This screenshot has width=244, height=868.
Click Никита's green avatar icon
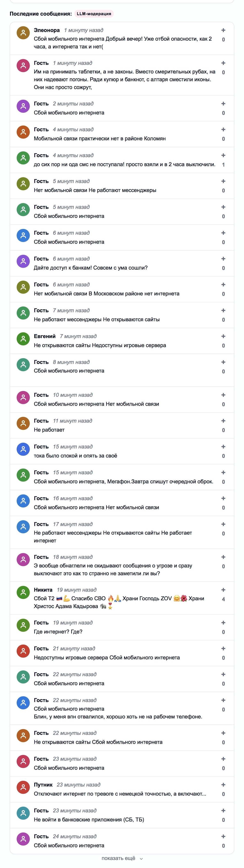click(x=23, y=592)
